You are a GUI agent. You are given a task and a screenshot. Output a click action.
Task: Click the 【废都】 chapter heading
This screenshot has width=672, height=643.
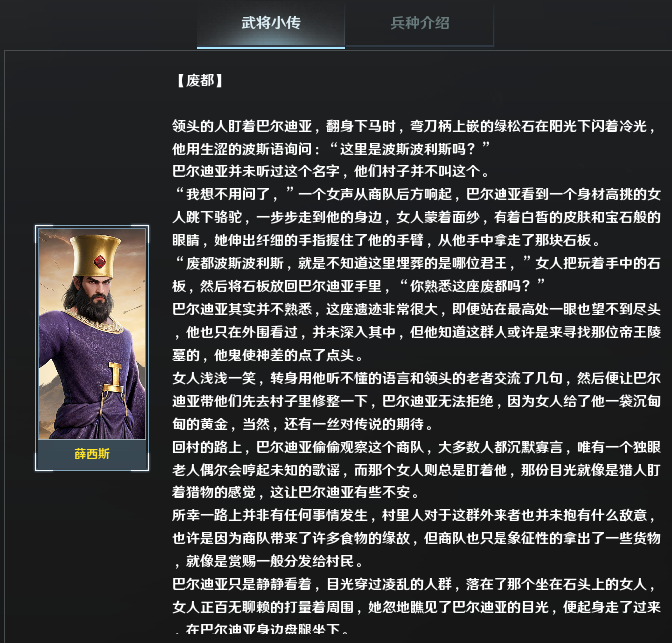pyautogui.click(x=200, y=81)
